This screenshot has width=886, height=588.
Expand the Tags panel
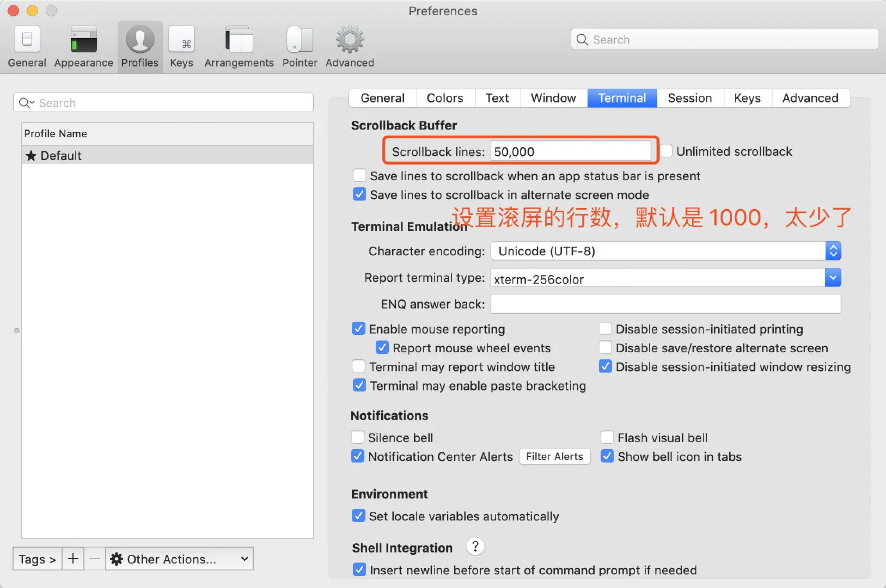37,559
